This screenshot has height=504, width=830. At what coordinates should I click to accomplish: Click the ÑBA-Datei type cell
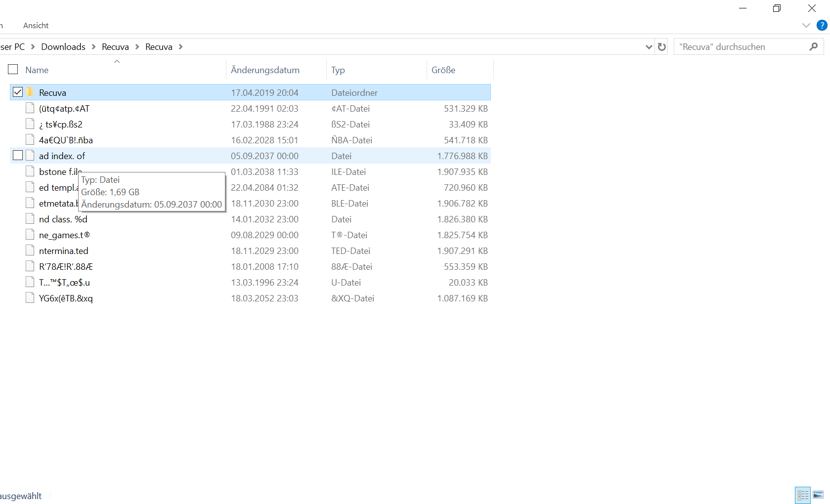point(351,140)
